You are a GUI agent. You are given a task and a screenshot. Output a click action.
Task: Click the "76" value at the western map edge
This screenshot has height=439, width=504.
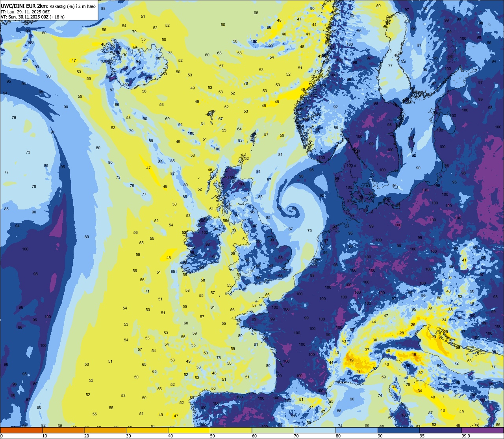click(x=14, y=118)
